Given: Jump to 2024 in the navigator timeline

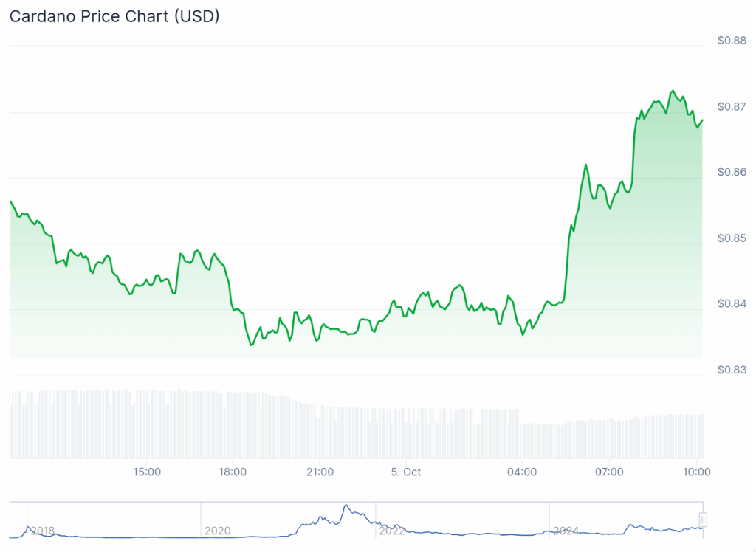Looking at the screenshot, I should pyautogui.click(x=566, y=530).
